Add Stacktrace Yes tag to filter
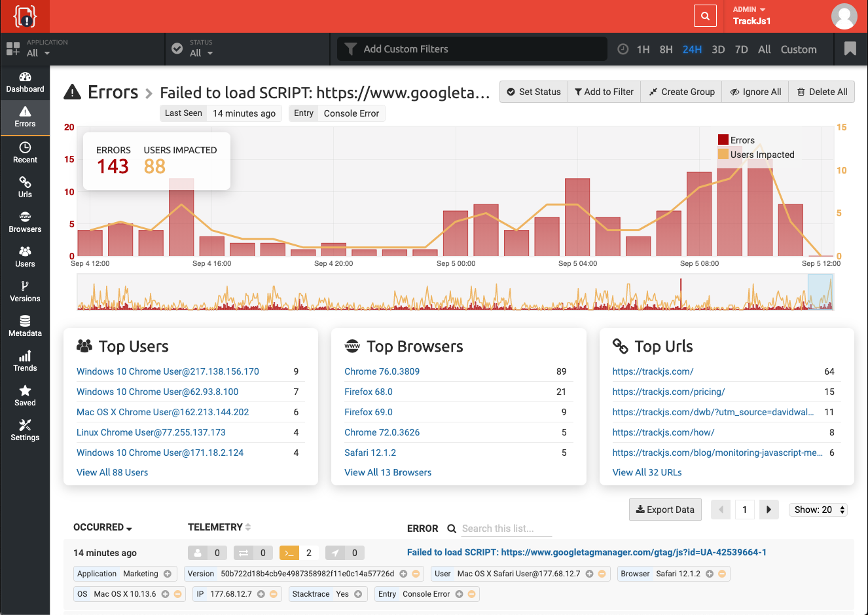Viewport: 868px width, 615px height. [358, 594]
